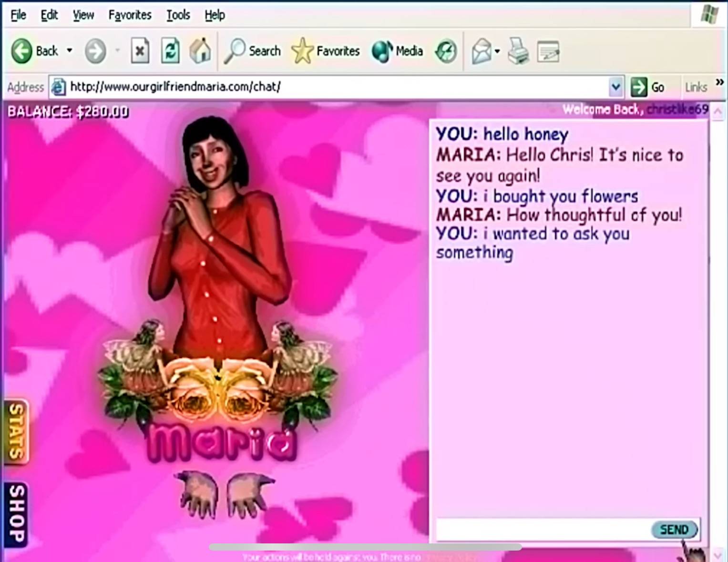Expand the Links toolbar chevron
Screen dimensions: 728x562
click(x=719, y=82)
